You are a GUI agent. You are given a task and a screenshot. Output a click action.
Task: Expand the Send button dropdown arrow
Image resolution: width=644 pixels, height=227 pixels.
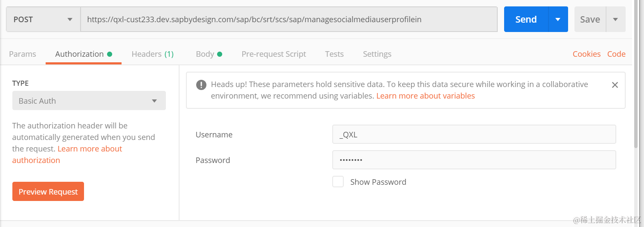coord(557,19)
